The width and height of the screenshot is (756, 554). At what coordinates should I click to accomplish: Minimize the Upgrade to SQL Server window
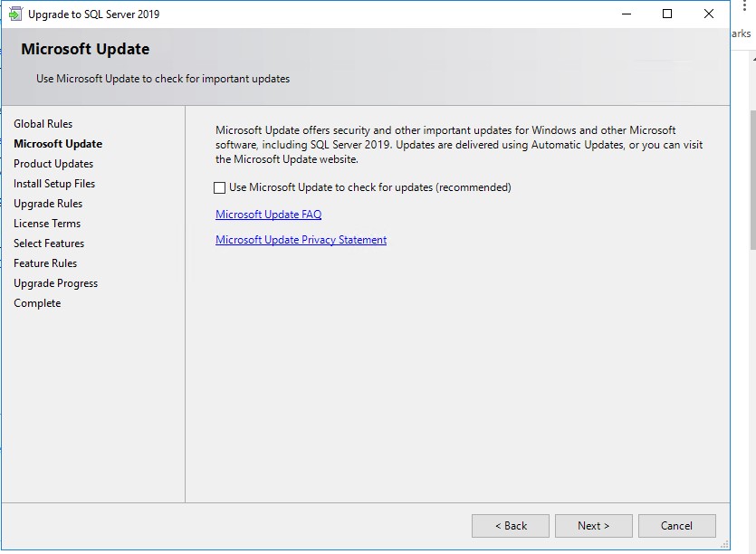click(x=627, y=14)
